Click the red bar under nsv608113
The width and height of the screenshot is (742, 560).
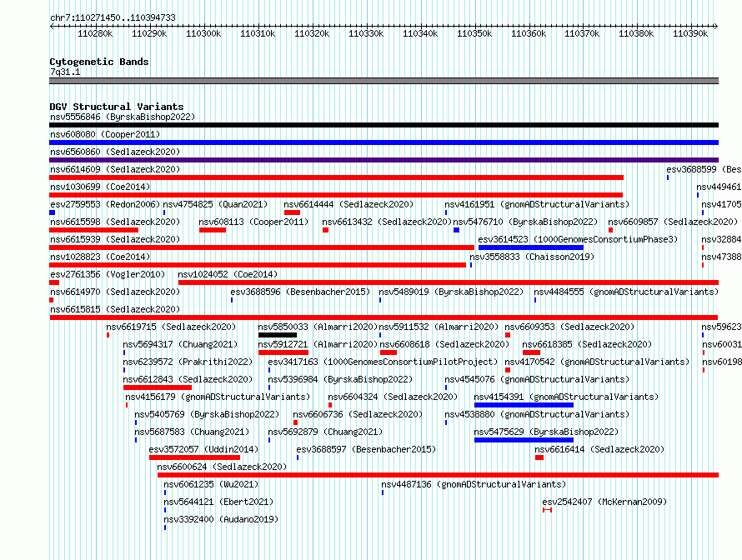(213, 230)
